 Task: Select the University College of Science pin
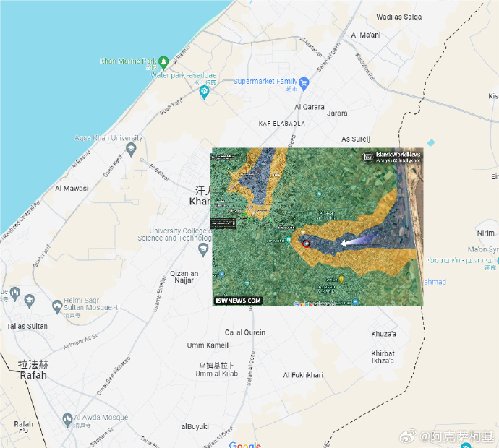(203, 249)
